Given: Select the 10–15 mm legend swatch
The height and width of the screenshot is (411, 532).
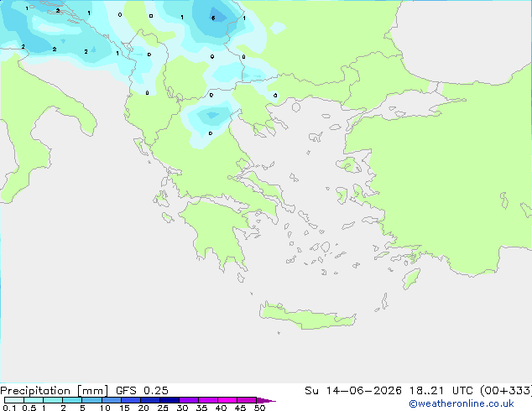Looking at the screenshot, I should point(111,400).
